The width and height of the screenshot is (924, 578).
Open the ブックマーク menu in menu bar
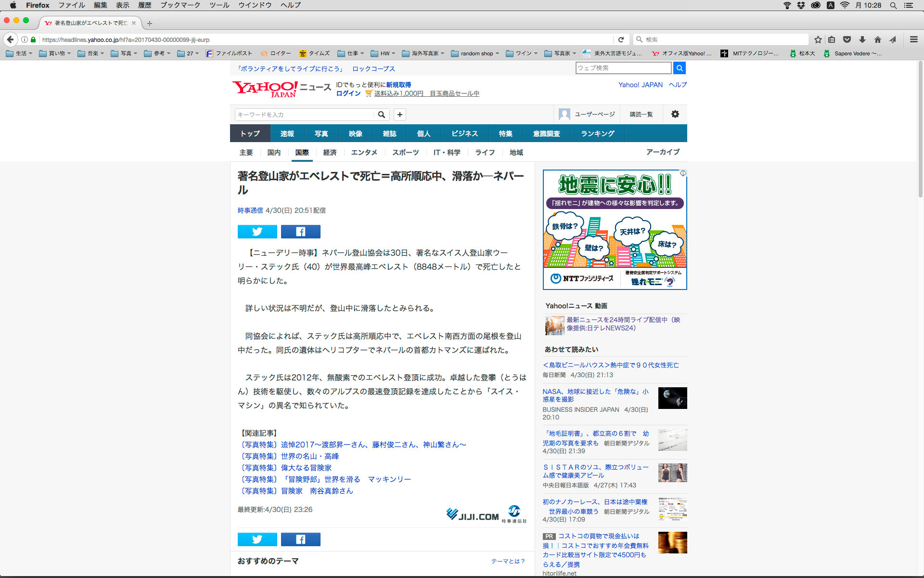pos(180,5)
